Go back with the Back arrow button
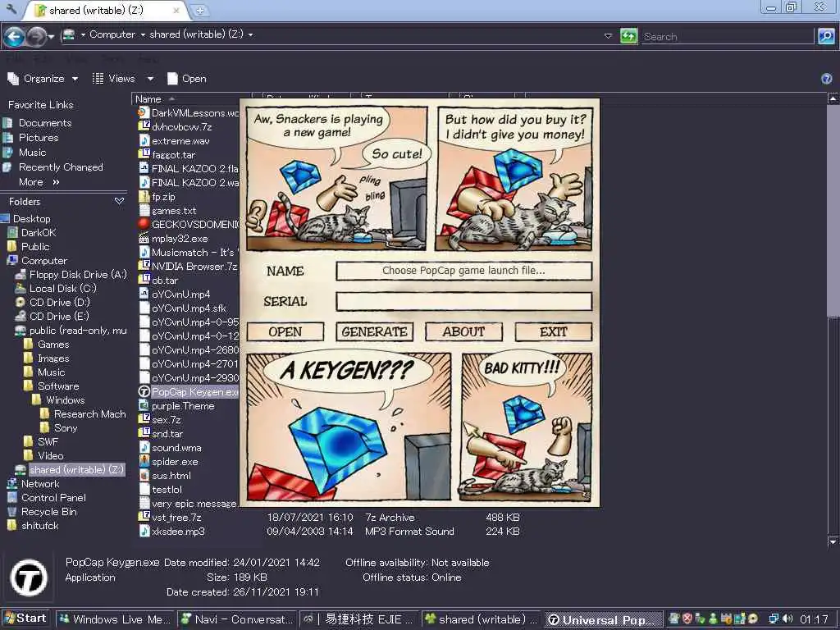The height and width of the screenshot is (630, 840). [x=14, y=36]
